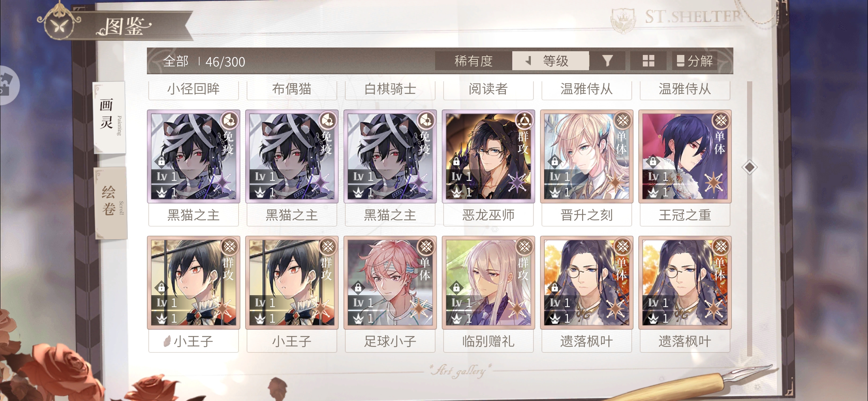Click the 分解 button
The image size is (868, 401).
694,61
